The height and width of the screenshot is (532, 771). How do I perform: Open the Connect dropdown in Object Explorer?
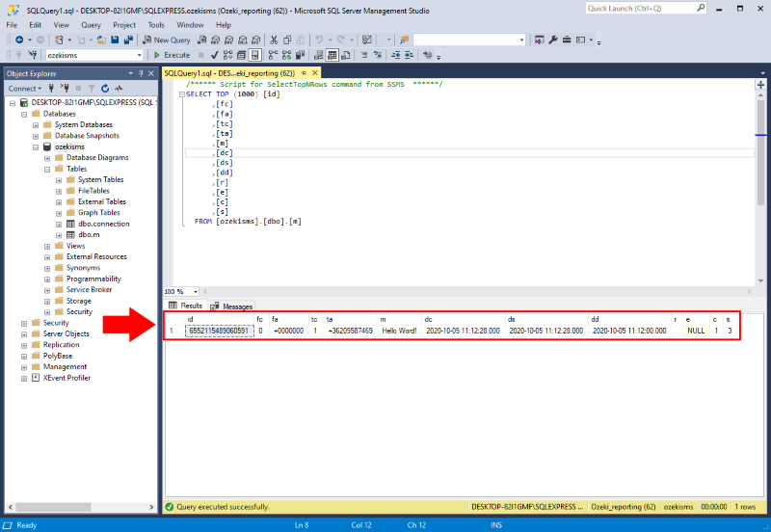pyautogui.click(x=25, y=89)
